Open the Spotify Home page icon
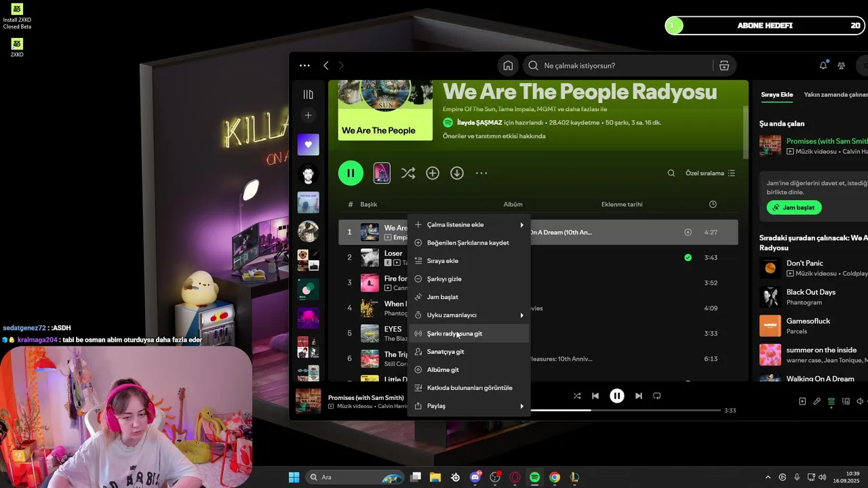 pos(508,66)
